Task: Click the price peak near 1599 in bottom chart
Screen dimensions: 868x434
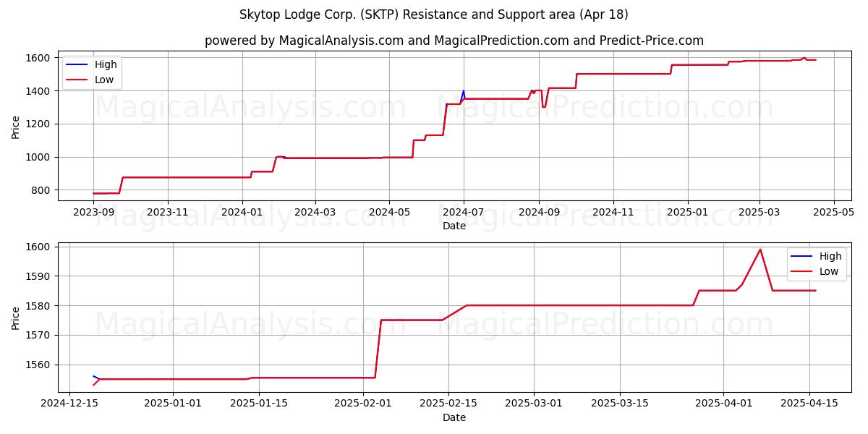Action: click(x=760, y=250)
